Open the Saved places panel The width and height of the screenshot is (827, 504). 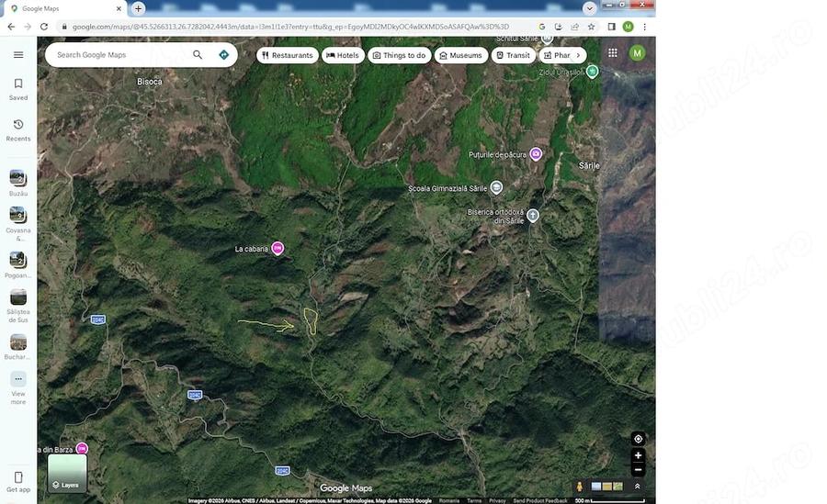pos(18,89)
